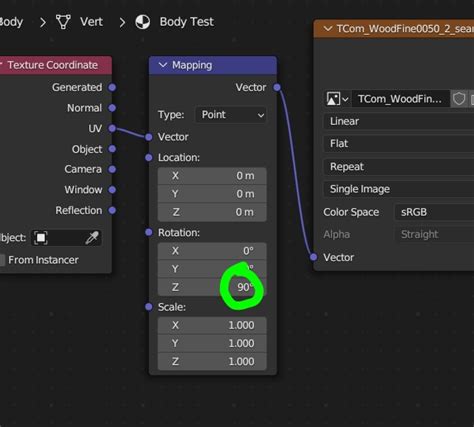
Task: Open the Mapping Type Point dropdown
Action: point(231,115)
